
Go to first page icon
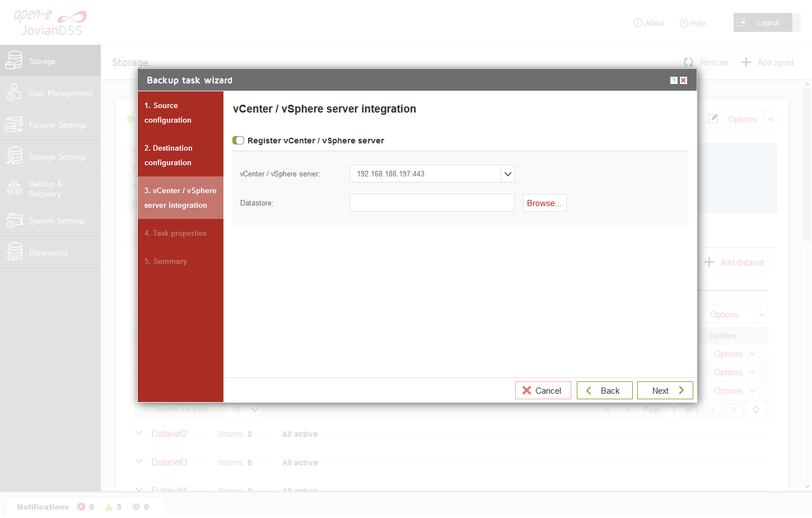point(607,410)
